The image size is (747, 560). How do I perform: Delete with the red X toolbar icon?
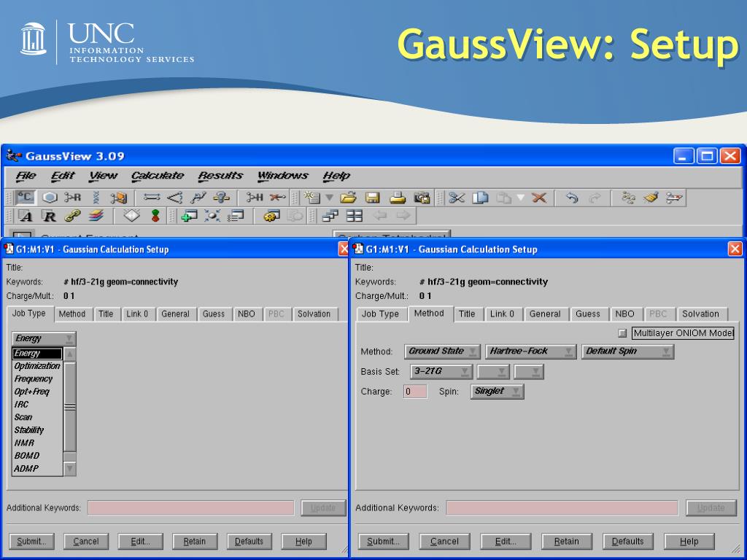click(539, 197)
